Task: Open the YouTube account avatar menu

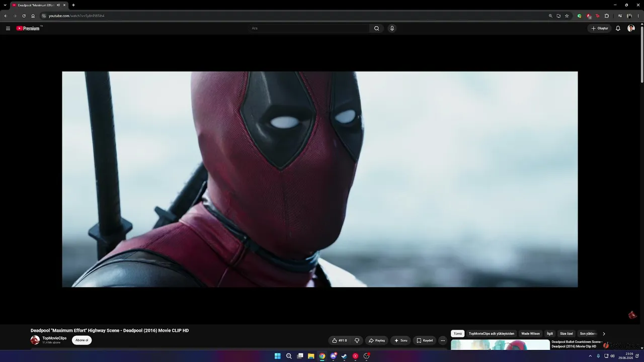Action: [x=631, y=28]
